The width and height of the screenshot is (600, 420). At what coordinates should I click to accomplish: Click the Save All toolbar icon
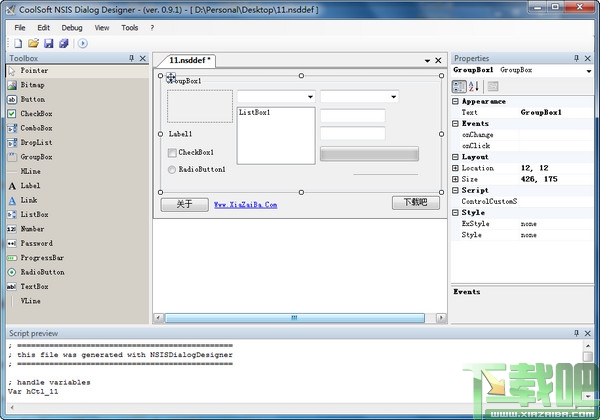click(64, 43)
